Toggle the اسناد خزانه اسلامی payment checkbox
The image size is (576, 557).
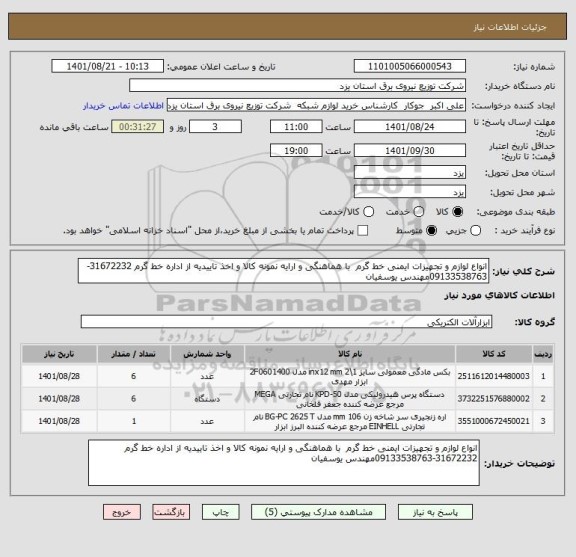pyautogui.click(x=363, y=231)
